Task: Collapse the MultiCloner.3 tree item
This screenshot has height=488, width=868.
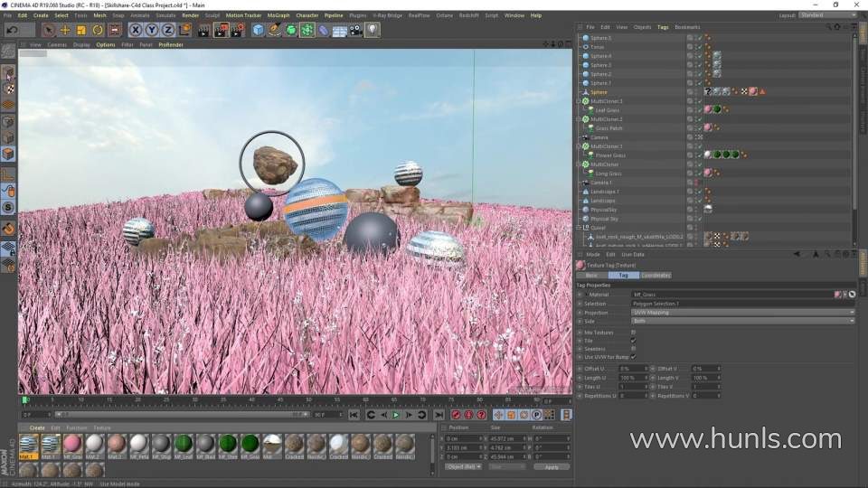Action: click(x=580, y=101)
